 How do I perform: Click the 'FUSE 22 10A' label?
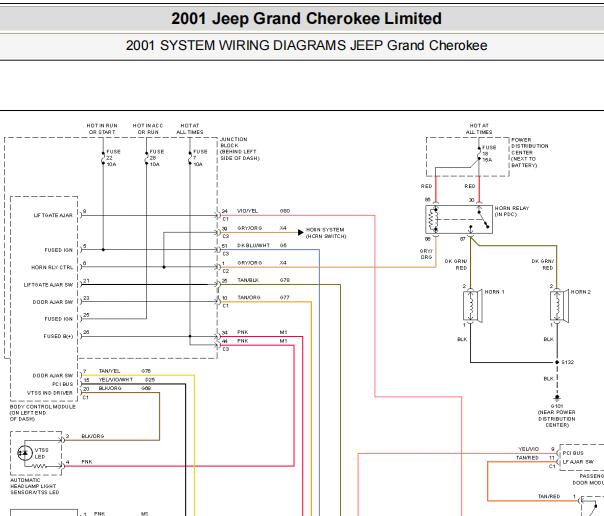[x=113, y=158]
